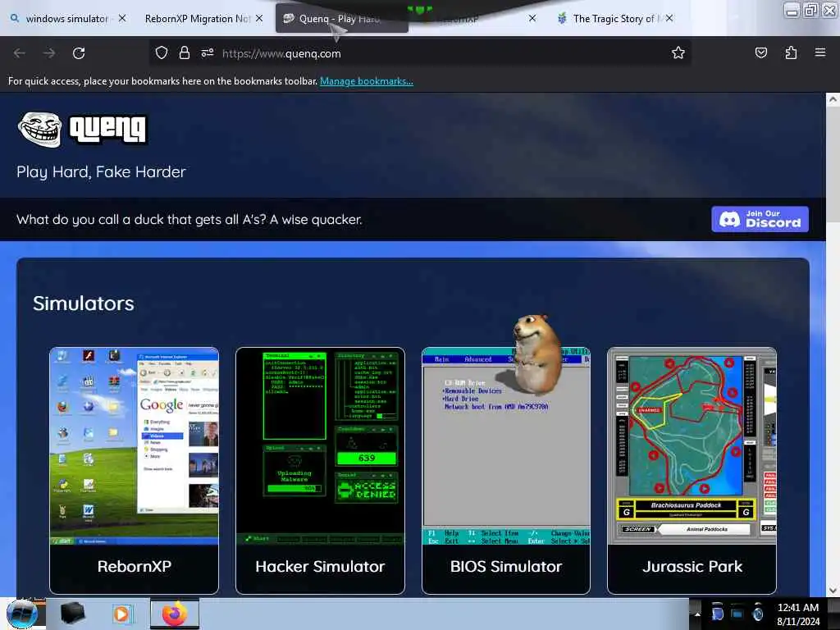The height and width of the screenshot is (630, 840).
Task: Click the duck joke text banner
Action: click(x=189, y=220)
